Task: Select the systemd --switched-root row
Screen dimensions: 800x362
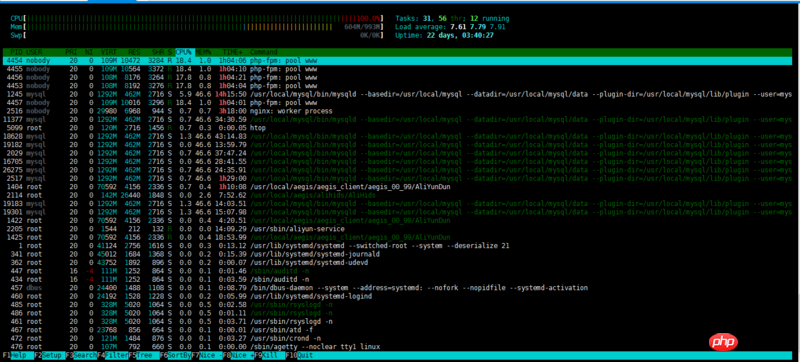Action: (x=398, y=246)
